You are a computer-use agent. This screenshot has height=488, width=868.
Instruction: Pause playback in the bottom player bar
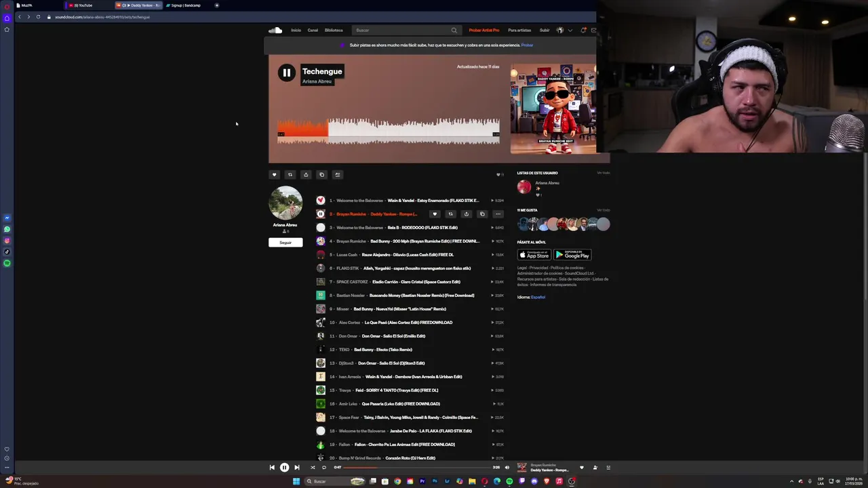[284, 468]
